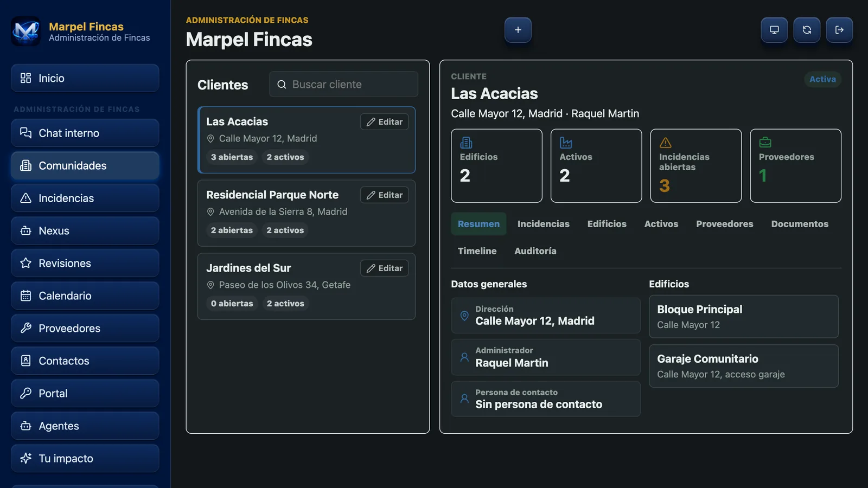
Task: Select the Residencial Parque Norte client card
Action: click(307, 213)
